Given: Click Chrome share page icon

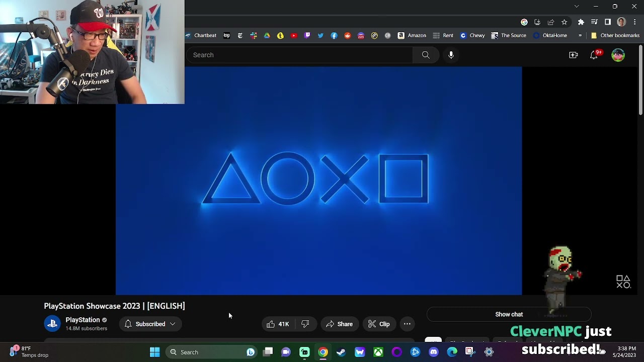Looking at the screenshot, I should pos(551,22).
